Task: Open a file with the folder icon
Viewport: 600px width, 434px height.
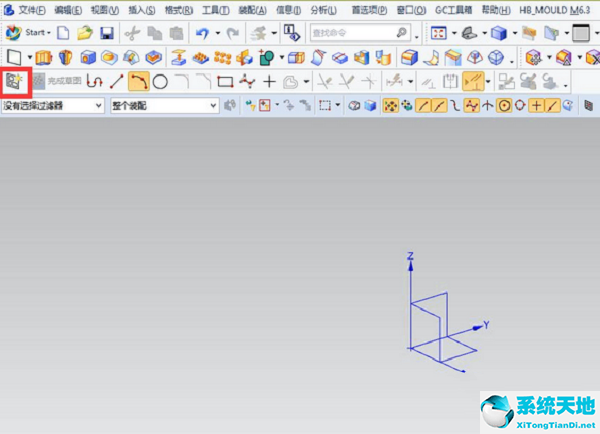Action: [x=85, y=33]
